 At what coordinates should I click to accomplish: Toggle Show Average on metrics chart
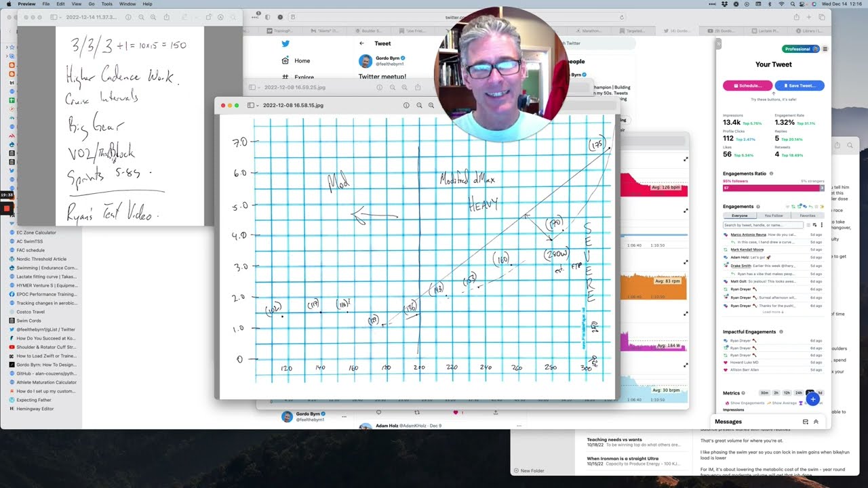click(783, 403)
